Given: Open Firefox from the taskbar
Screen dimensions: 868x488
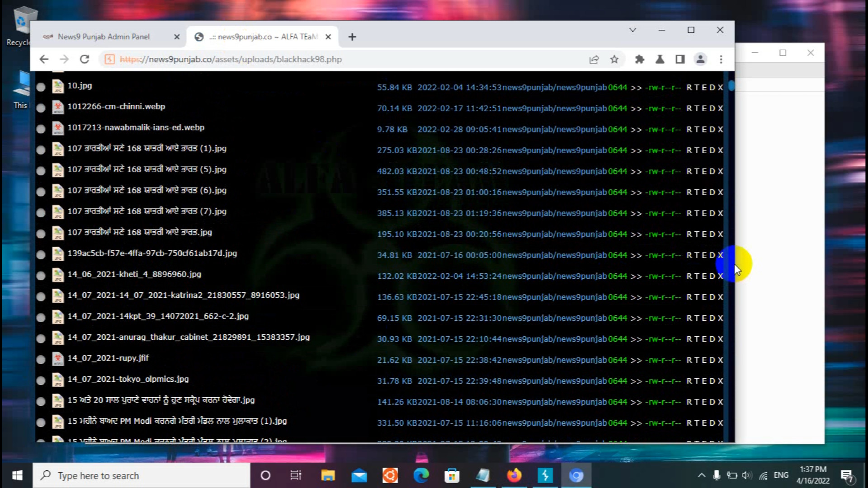Looking at the screenshot, I should pyautogui.click(x=514, y=475).
